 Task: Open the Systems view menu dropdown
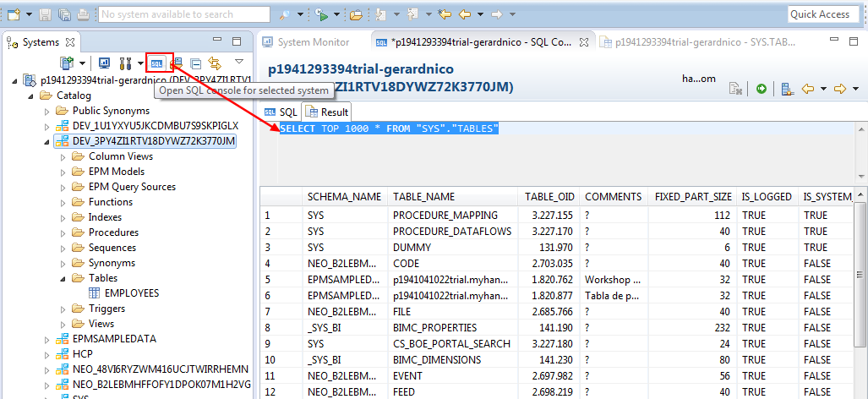point(239,62)
